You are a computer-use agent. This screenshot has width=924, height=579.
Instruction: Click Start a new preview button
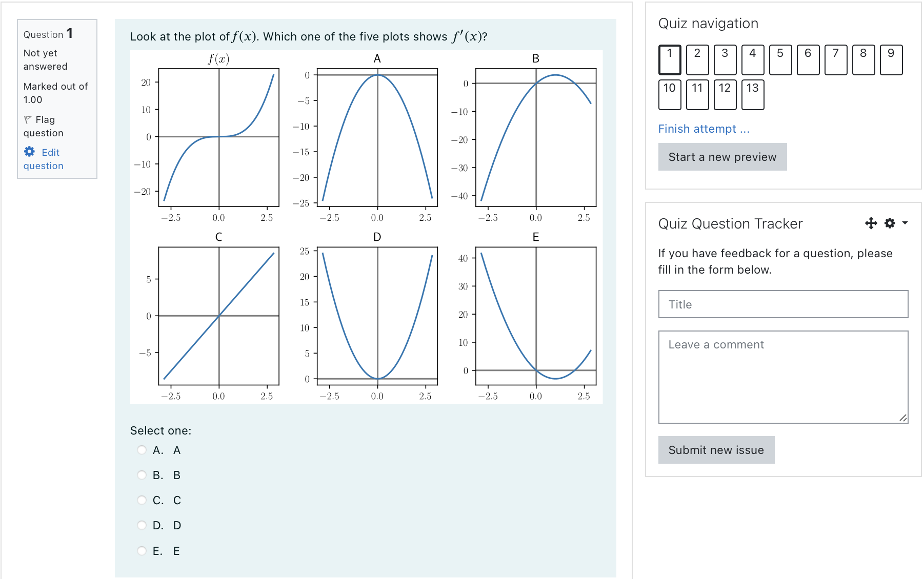point(722,157)
